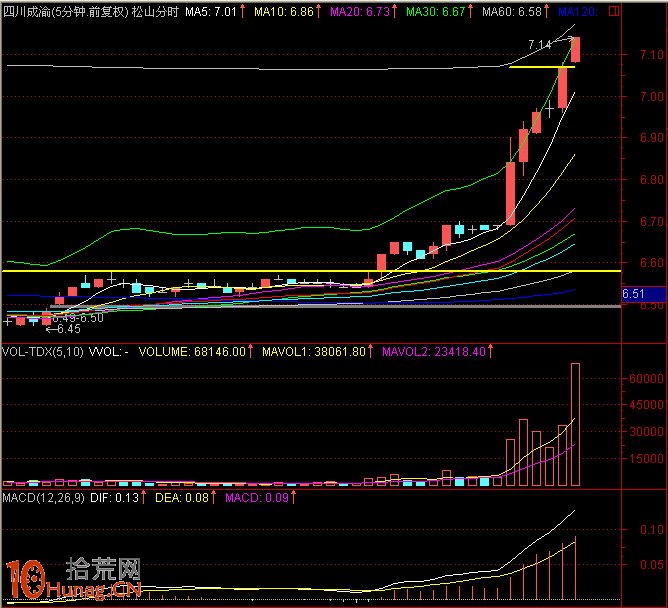Click the MA5: 7.01 indicator value

211,12
